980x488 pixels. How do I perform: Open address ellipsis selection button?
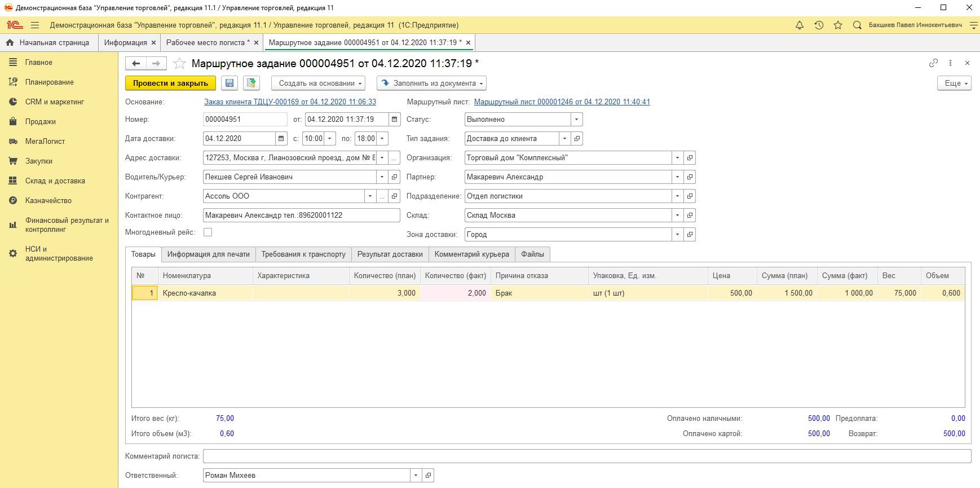(394, 158)
